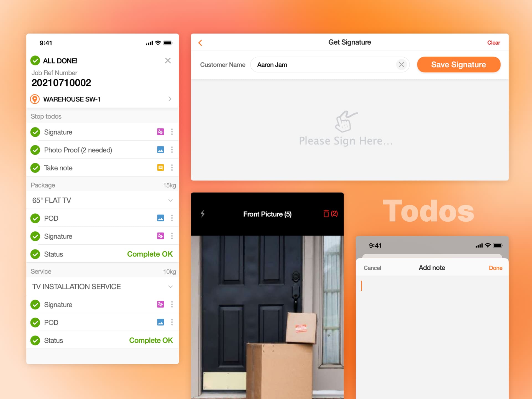
Task: Toggle the completed checkmark on Photo Proof todo
Action: pyautogui.click(x=36, y=150)
